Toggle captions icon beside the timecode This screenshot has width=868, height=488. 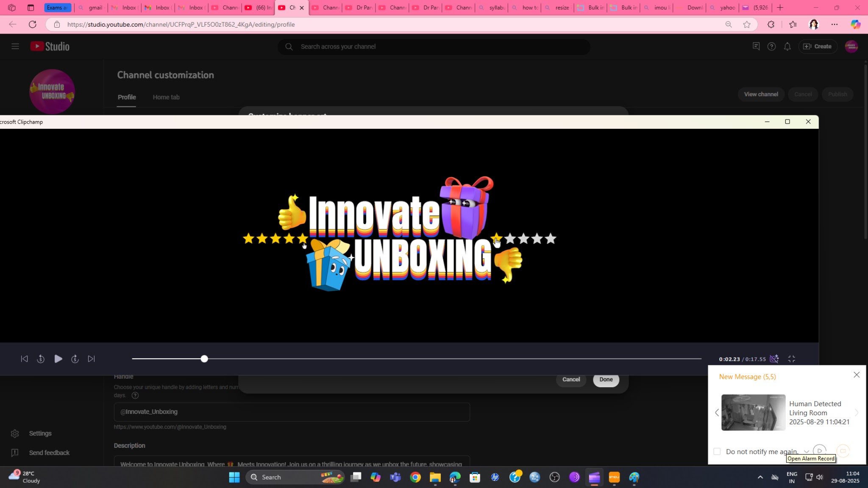(x=774, y=359)
